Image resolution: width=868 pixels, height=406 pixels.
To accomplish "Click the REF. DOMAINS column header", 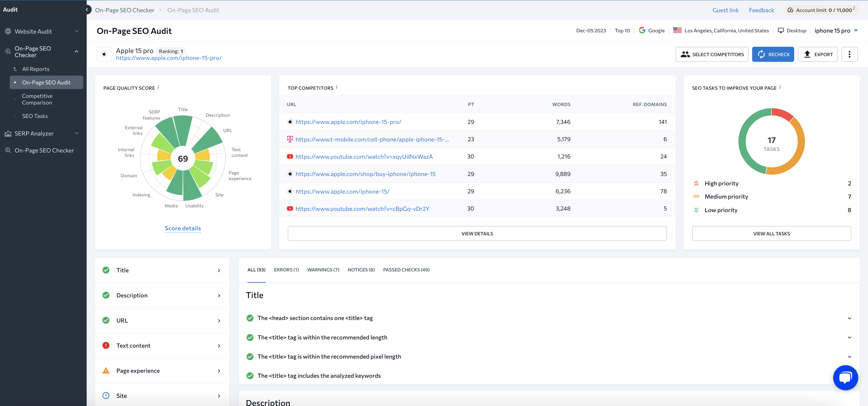I will tap(649, 104).
